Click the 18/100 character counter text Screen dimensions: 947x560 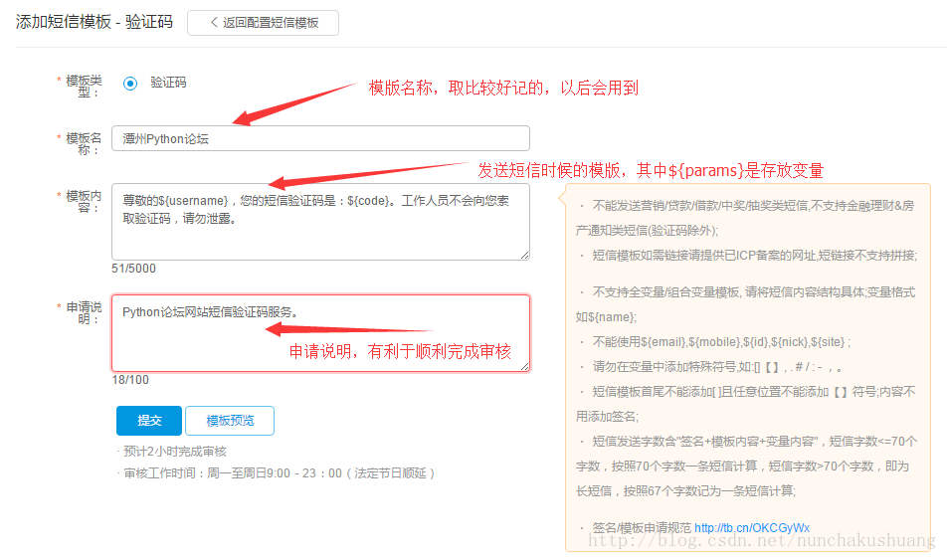coord(130,379)
